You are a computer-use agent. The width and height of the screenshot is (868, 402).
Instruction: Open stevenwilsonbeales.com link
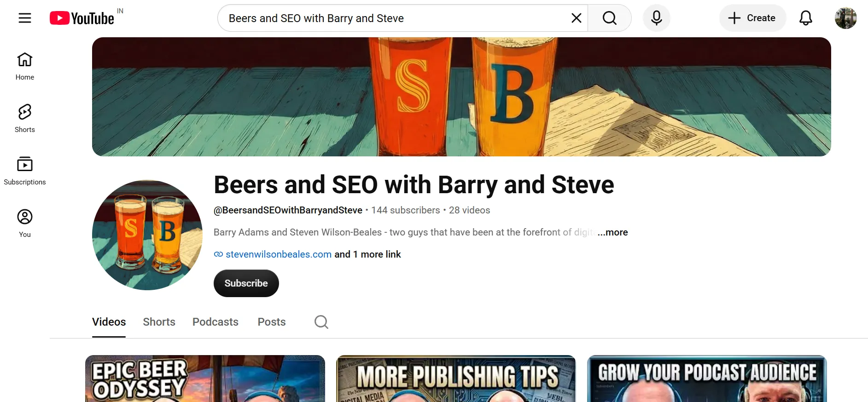[279, 254]
